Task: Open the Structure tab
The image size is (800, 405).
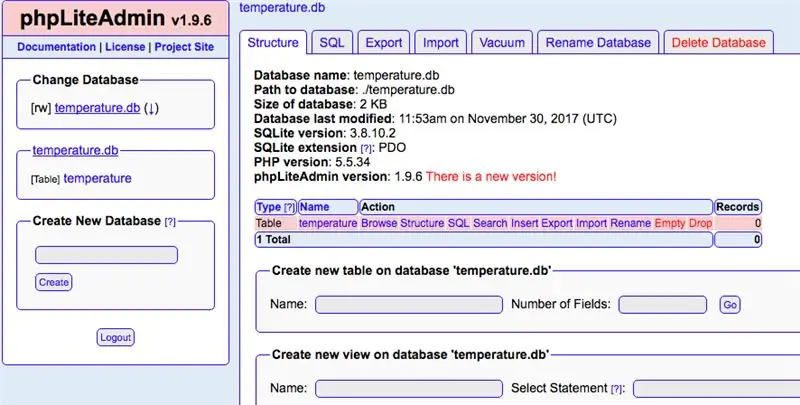Action: point(273,43)
